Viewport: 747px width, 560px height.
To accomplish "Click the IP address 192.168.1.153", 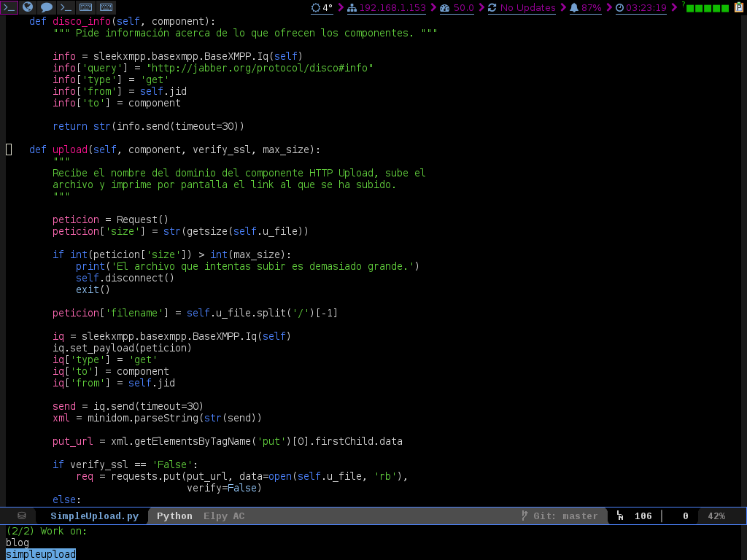I will point(392,7).
